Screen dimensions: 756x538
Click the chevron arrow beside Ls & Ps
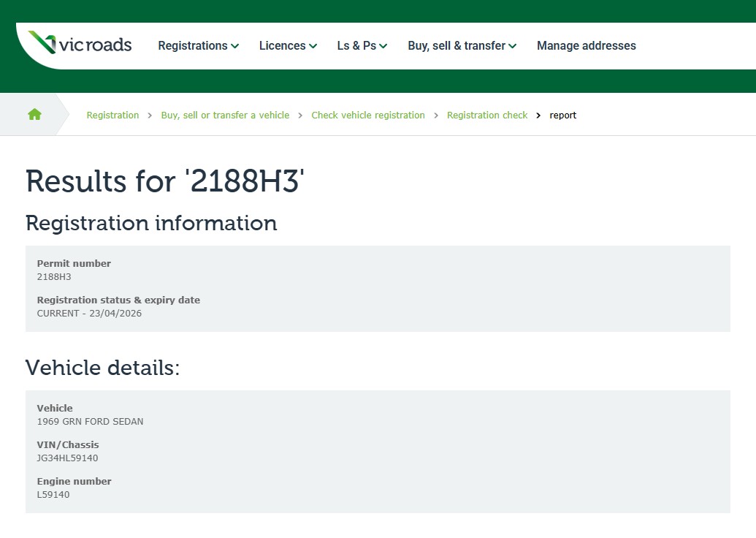383,46
